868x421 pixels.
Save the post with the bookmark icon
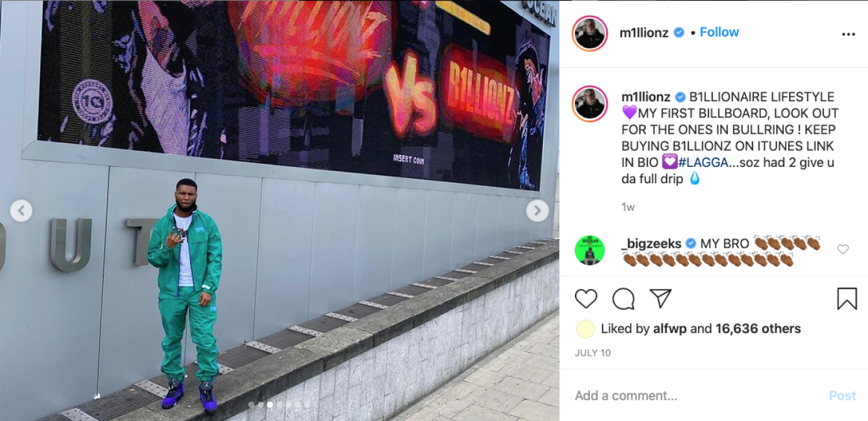pos(847,299)
